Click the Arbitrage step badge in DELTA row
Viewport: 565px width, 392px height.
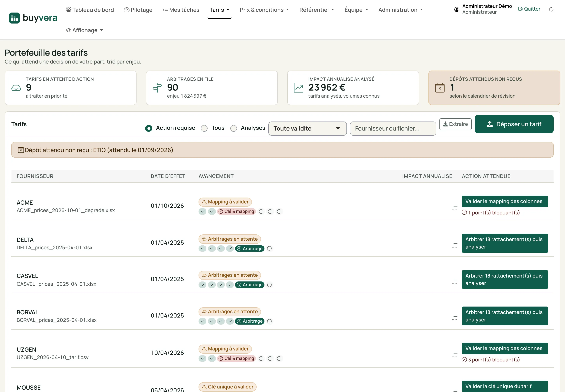coord(250,249)
